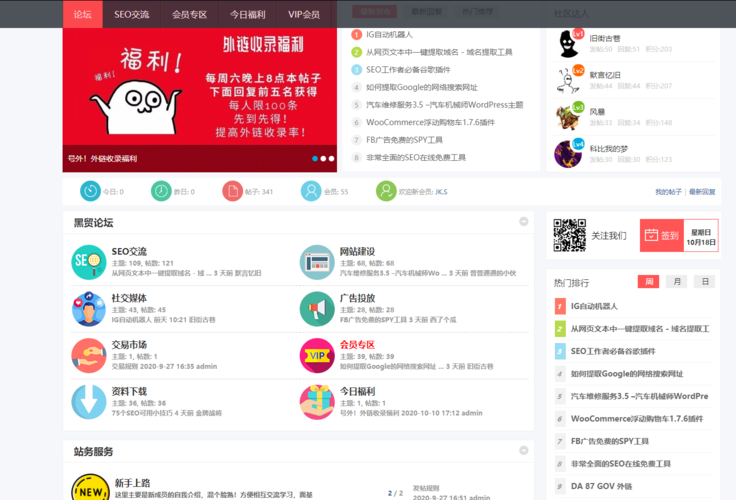
Task: Select first banner carousel dot
Action: 315,159
